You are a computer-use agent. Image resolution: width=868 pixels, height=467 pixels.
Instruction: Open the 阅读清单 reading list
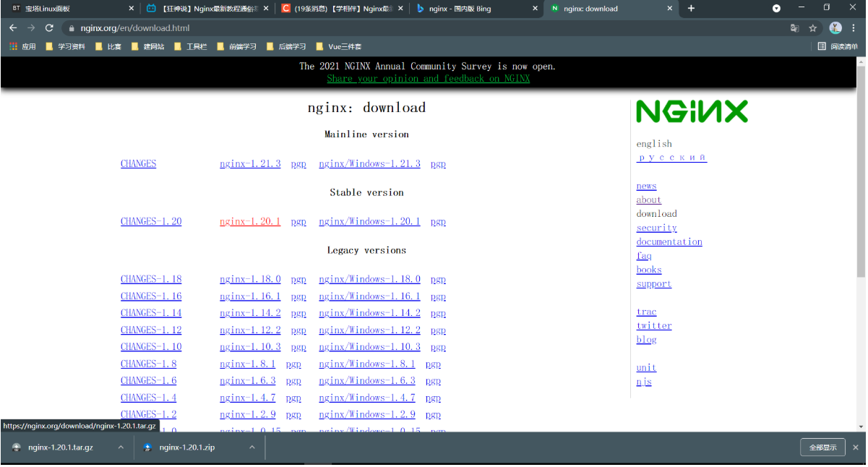838,46
